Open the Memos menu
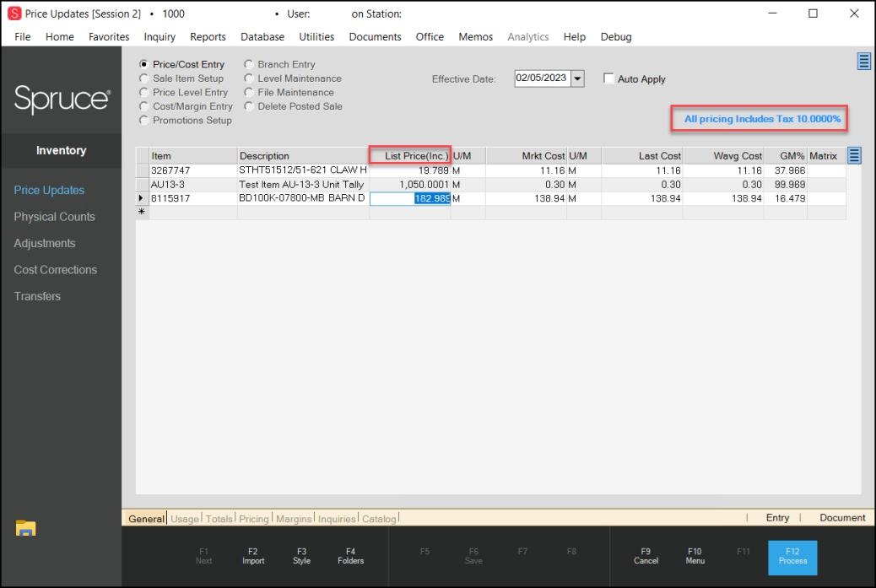The image size is (876, 588). pyautogui.click(x=475, y=37)
